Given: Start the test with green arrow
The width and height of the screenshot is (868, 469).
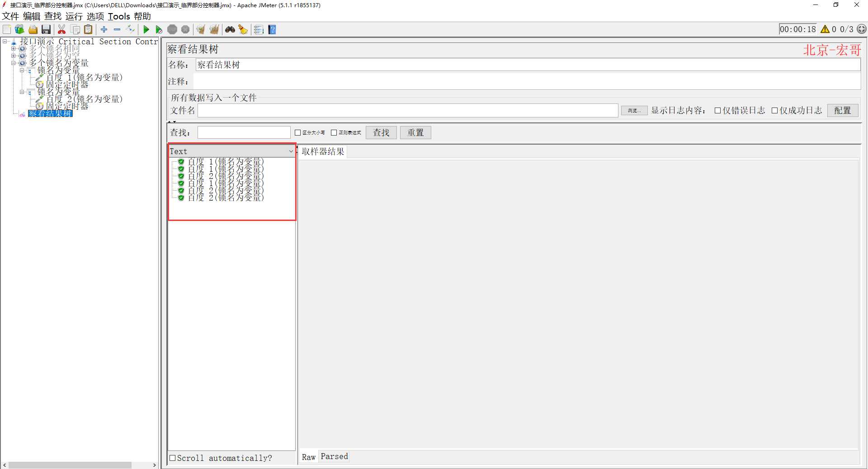Looking at the screenshot, I should tap(146, 29).
